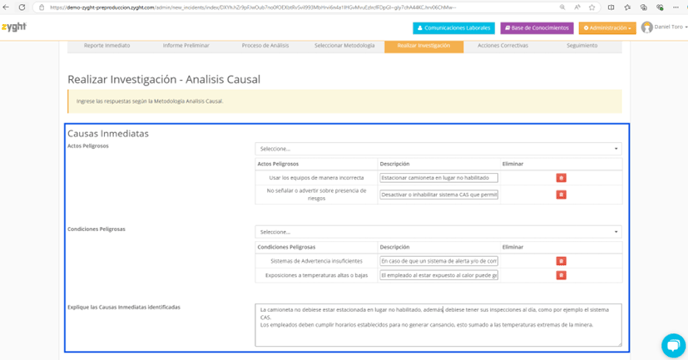Viewport: 688px width, 360px height.
Task: Click 'Condiciones Peligrosas' field label
Action: [96, 229]
